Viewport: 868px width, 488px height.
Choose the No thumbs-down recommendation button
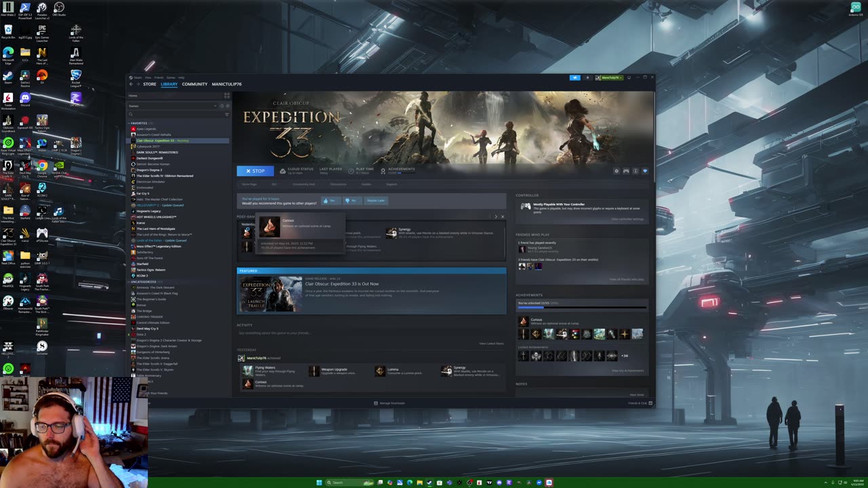[x=351, y=201]
